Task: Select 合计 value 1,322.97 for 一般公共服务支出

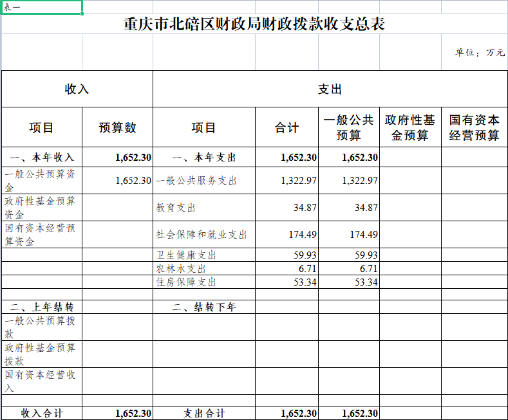Action: point(287,181)
